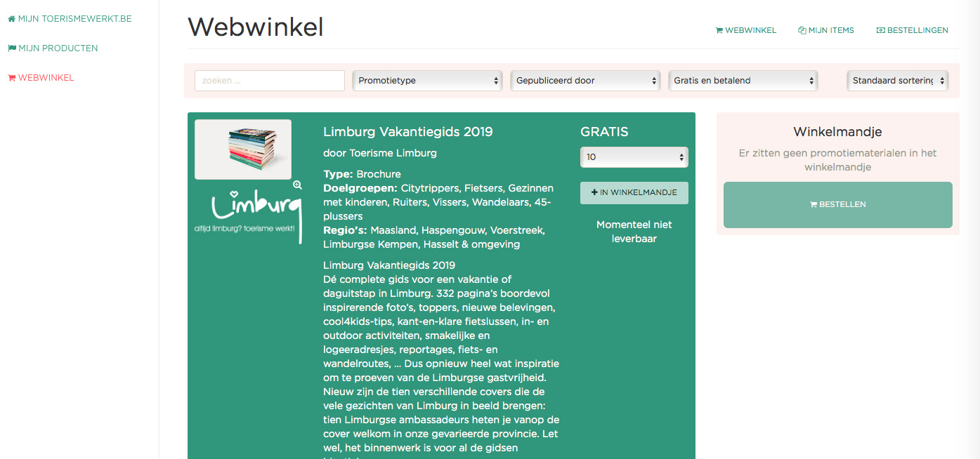
Task: Click the Webwinkel page heading
Action: pyautogui.click(x=256, y=27)
